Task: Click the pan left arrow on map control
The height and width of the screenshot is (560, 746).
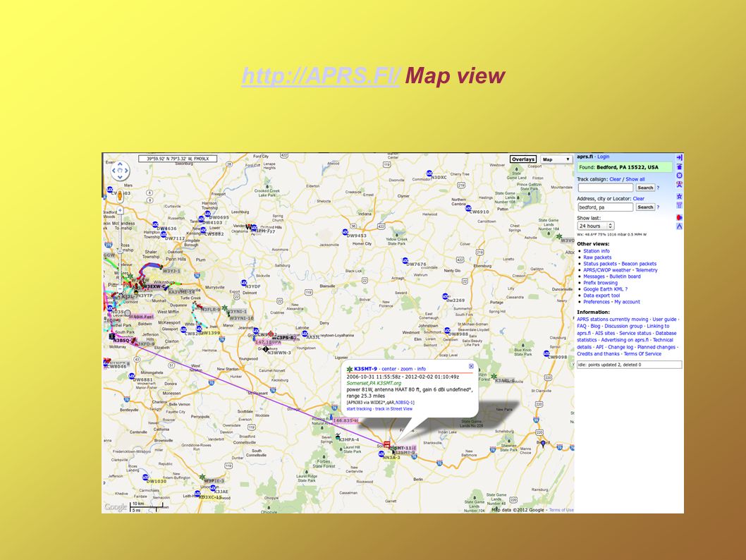Action: 114,171
